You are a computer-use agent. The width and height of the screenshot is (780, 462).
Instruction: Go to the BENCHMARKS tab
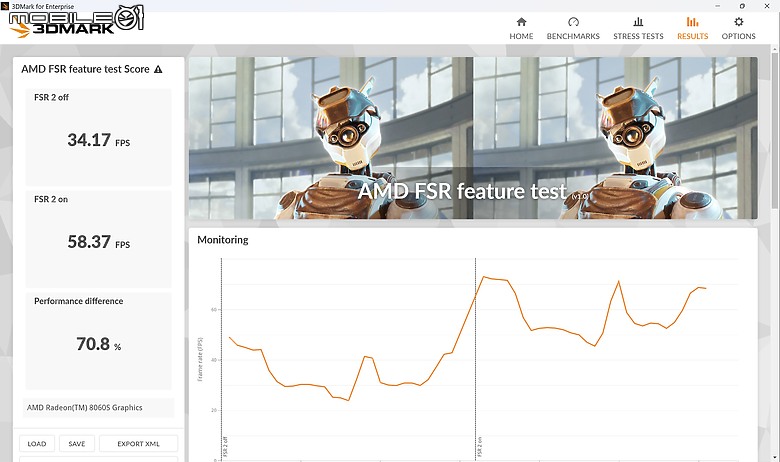pos(573,28)
